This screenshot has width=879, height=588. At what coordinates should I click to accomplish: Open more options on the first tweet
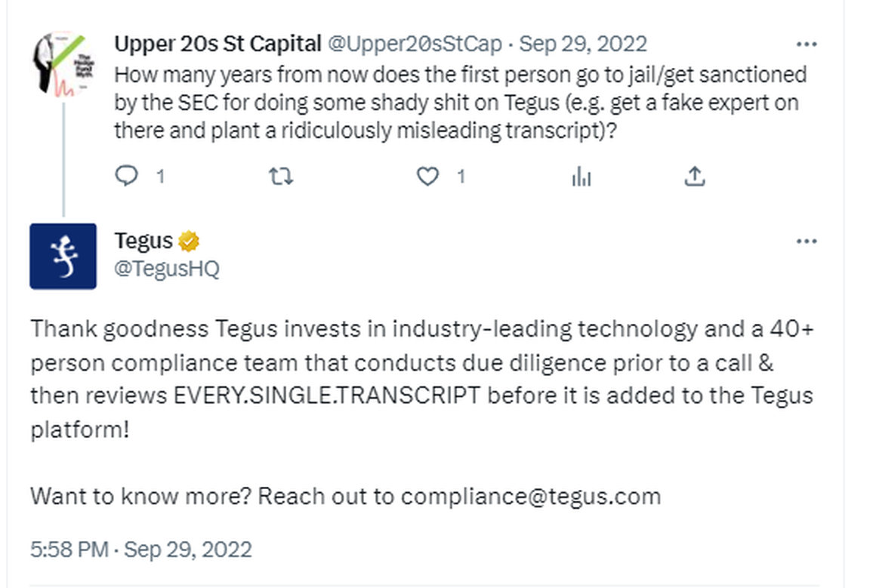point(807,45)
